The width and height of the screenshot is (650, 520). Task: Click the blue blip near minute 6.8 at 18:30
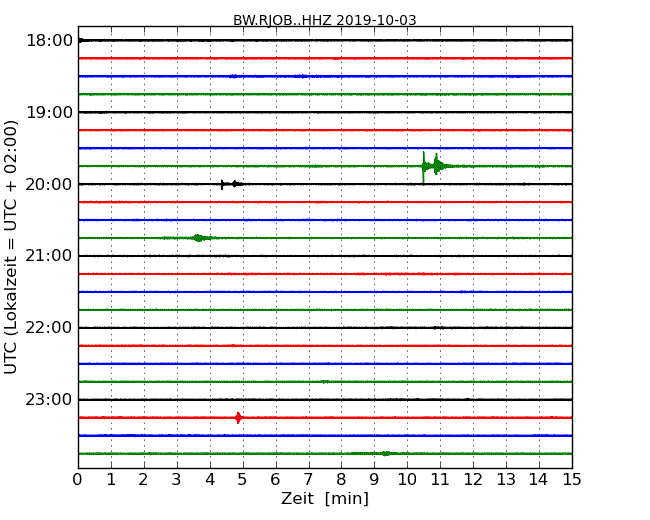point(301,76)
